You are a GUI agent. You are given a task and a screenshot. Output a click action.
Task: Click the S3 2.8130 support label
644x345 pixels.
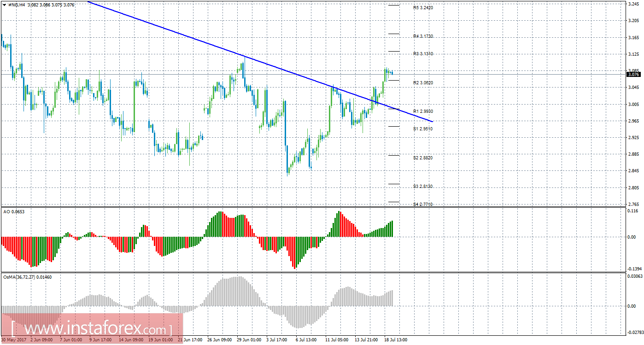pos(423,187)
